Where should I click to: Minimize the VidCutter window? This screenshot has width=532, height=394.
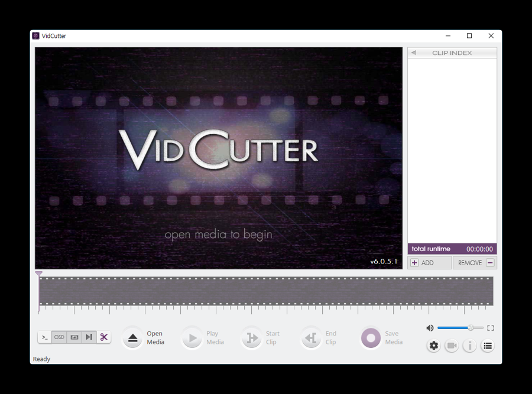(448, 35)
